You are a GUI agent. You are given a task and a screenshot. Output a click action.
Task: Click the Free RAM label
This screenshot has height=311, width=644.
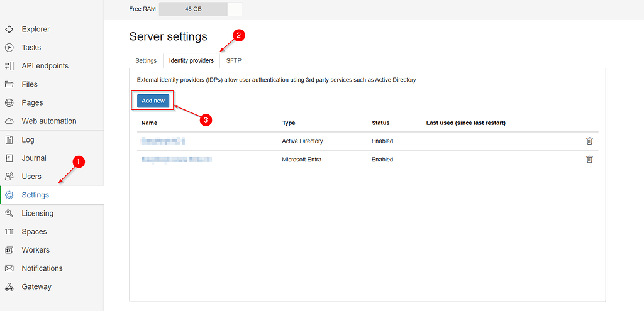(143, 9)
